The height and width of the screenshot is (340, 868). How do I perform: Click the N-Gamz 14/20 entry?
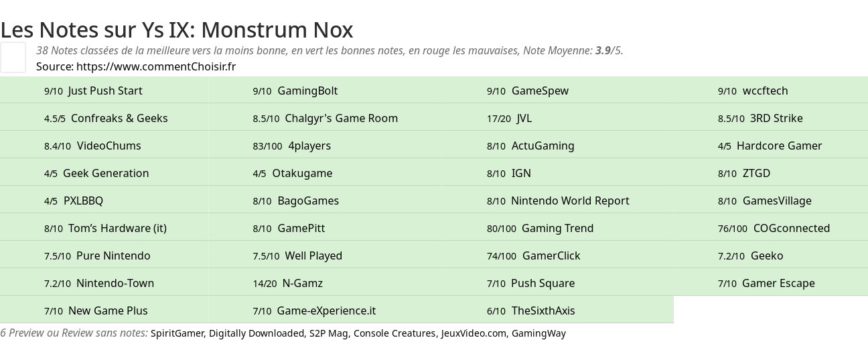pos(303,283)
